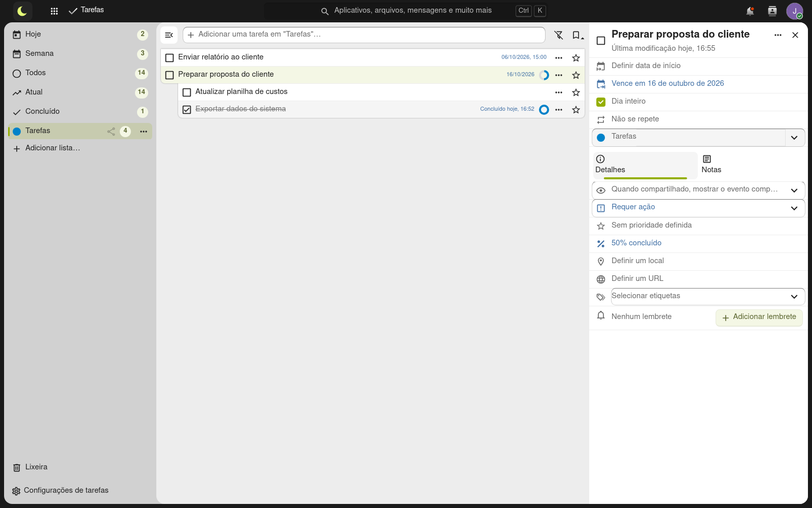Viewport: 812px width, 508px height.
Task: Open contacts icon in top bar
Action: point(772,11)
